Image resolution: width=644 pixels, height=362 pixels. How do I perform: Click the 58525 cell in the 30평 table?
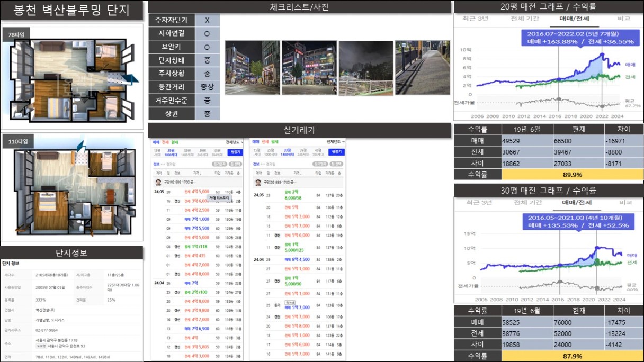(x=527, y=322)
